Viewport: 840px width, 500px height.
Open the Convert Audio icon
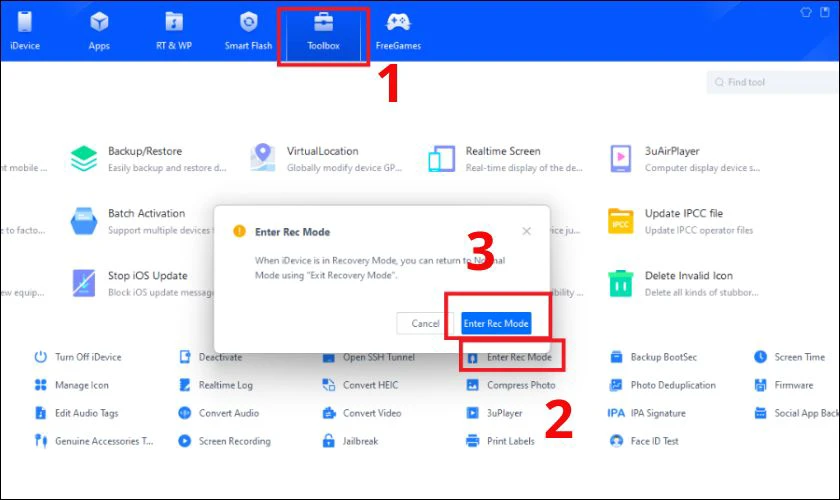pyautogui.click(x=184, y=413)
